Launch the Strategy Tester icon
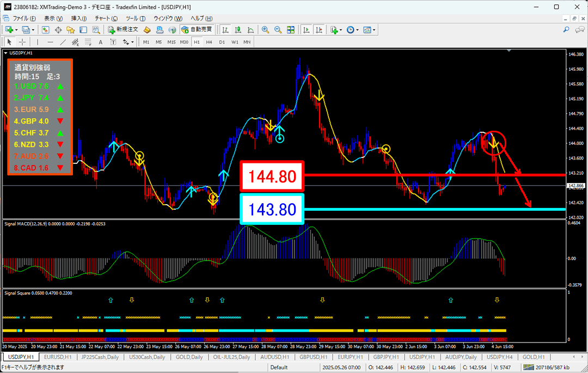588x373 pixels. pos(96,29)
